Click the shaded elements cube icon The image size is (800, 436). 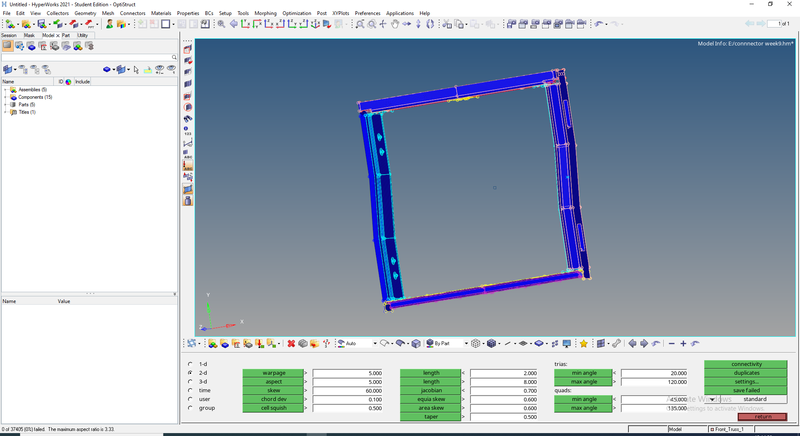point(491,344)
